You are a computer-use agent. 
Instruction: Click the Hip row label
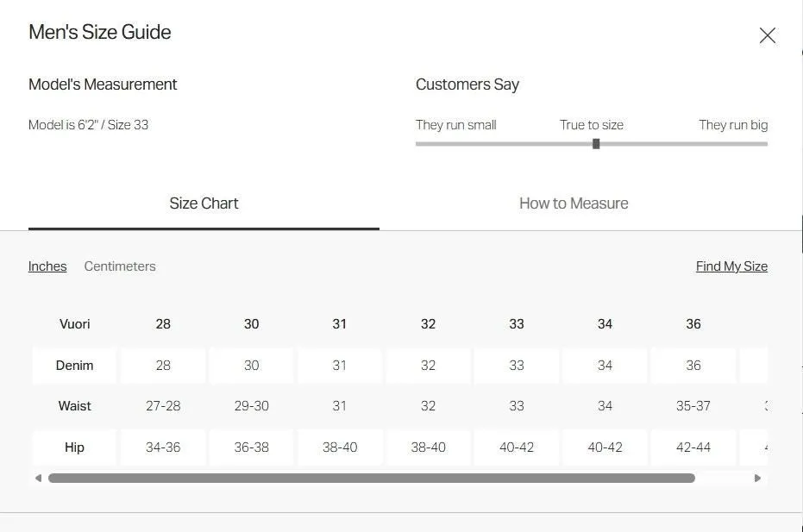[74, 448]
